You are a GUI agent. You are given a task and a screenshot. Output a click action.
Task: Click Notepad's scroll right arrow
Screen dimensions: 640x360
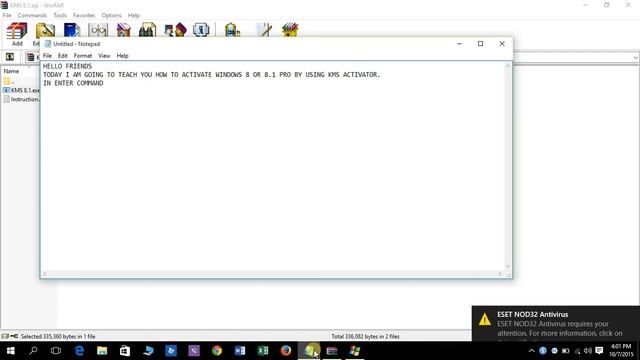[500, 274]
